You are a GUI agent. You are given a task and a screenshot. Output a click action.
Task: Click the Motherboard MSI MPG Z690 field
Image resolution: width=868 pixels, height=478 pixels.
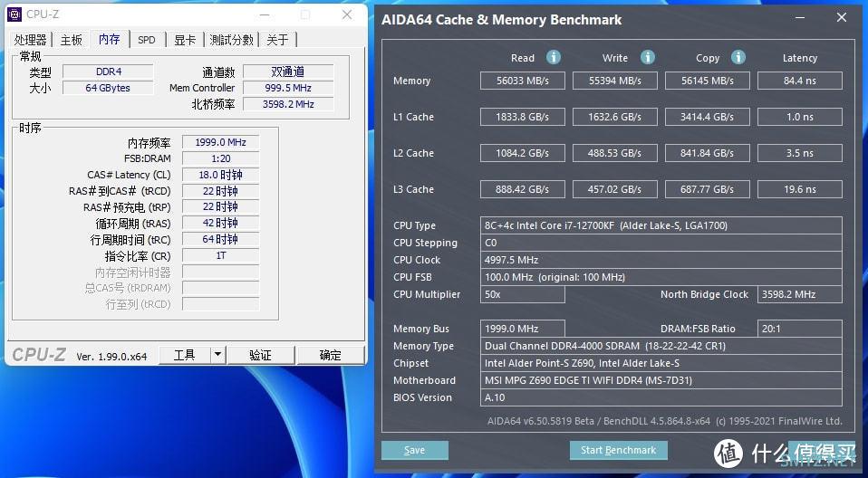coord(661,380)
